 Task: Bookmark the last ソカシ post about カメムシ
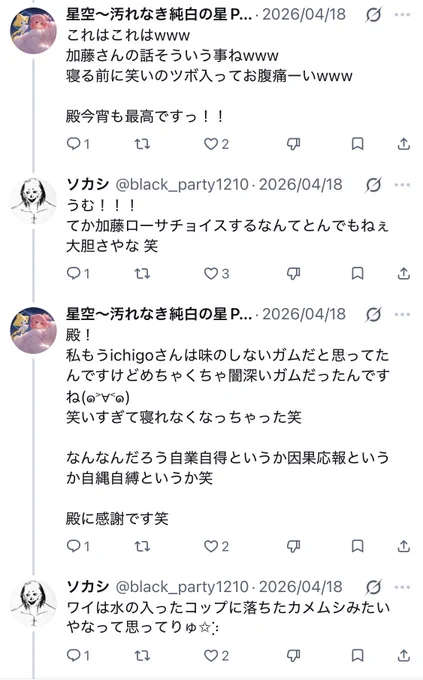click(357, 655)
